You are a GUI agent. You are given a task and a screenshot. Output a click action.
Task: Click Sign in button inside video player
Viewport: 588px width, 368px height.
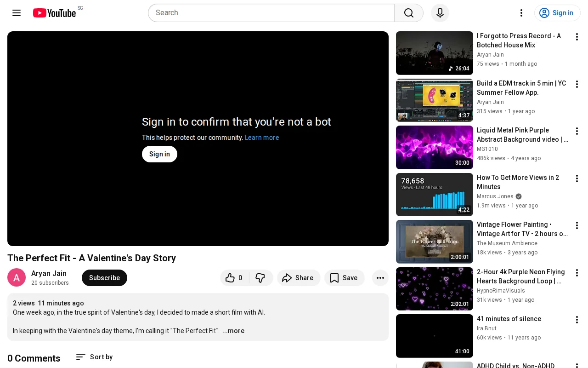pos(159,154)
